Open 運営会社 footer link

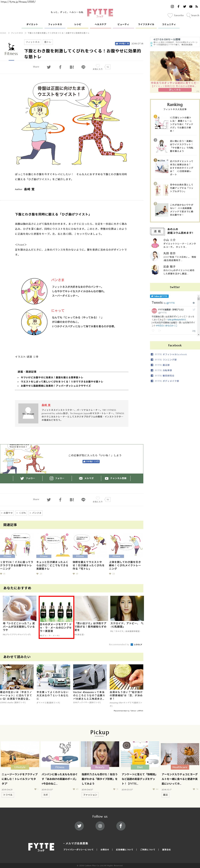[166, 850]
